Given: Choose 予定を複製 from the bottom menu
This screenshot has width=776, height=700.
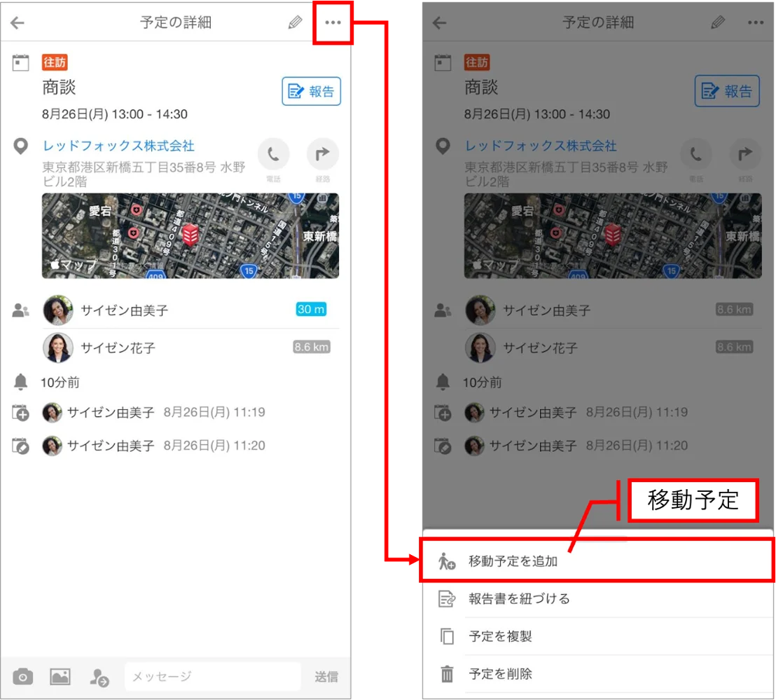Looking at the screenshot, I should pos(597,636).
